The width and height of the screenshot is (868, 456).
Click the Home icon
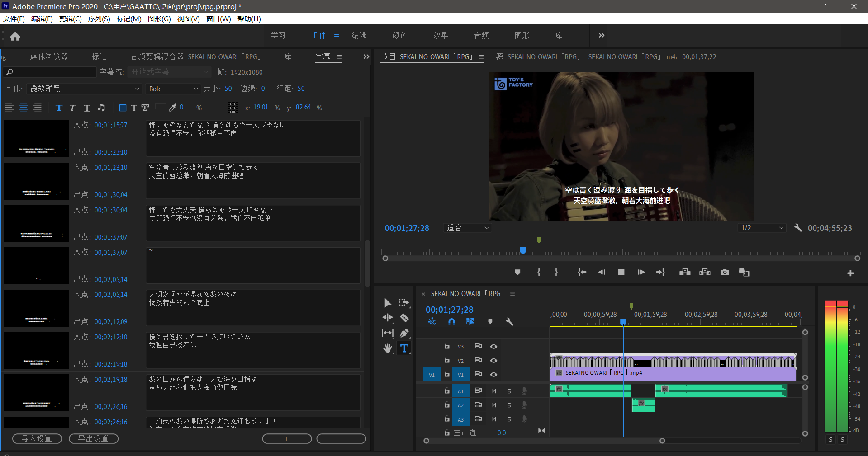coord(15,36)
